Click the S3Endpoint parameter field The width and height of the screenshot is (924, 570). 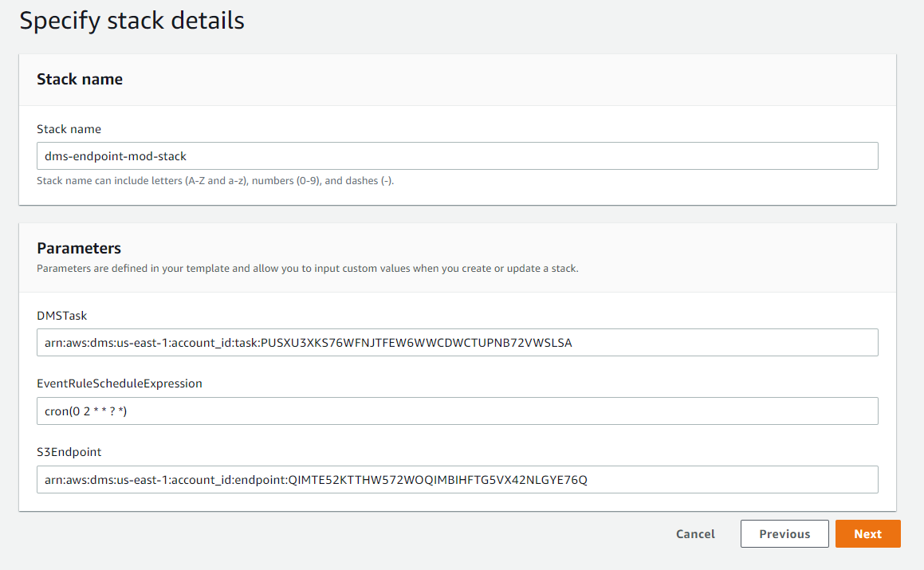point(457,479)
